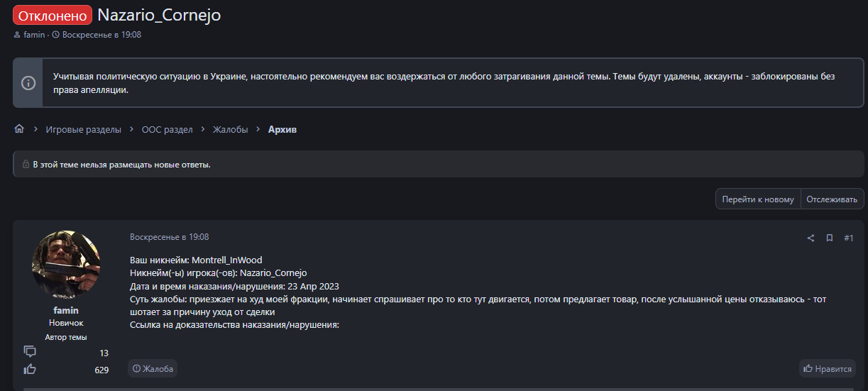Viewport: 868px width, 391px height.
Task: Like the post with Нравится button
Action: (x=827, y=368)
